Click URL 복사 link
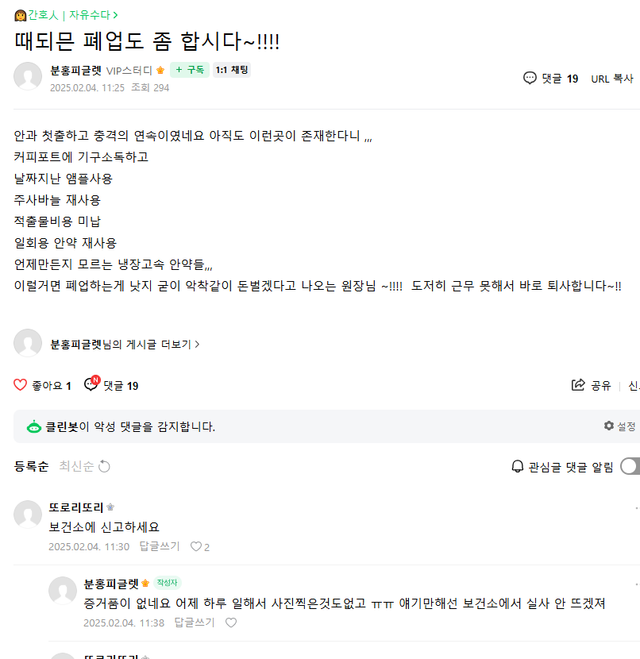 [x=612, y=78]
